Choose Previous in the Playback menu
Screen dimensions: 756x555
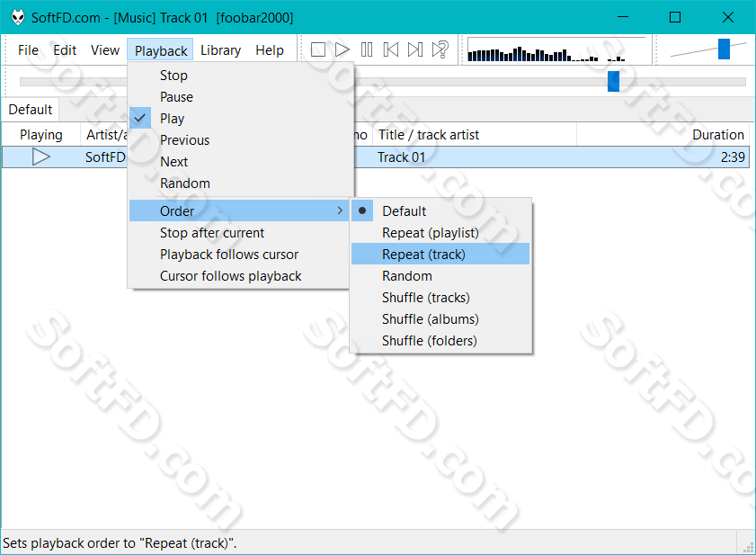point(241,140)
